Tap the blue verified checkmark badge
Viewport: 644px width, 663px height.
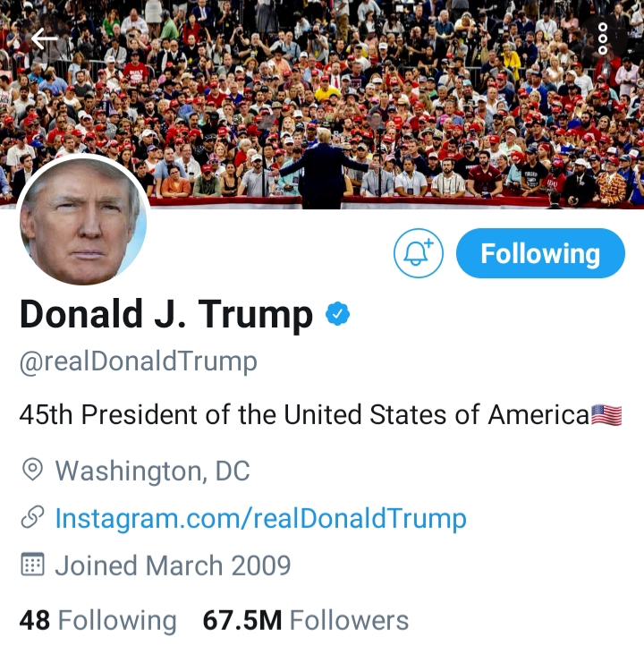point(337,314)
